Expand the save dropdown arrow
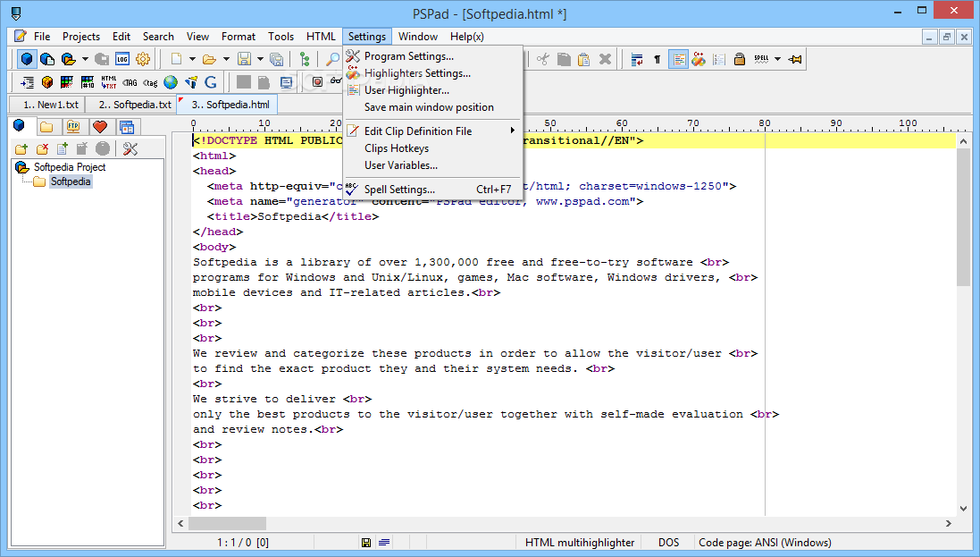 tap(260, 59)
